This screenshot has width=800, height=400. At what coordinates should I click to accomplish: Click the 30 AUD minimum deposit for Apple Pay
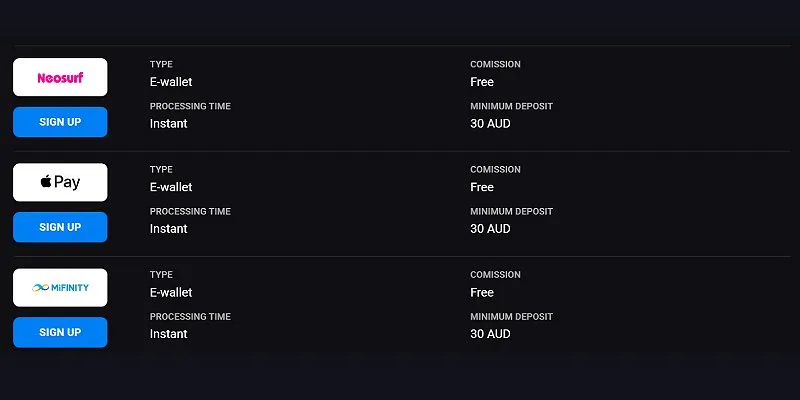[490, 229]
